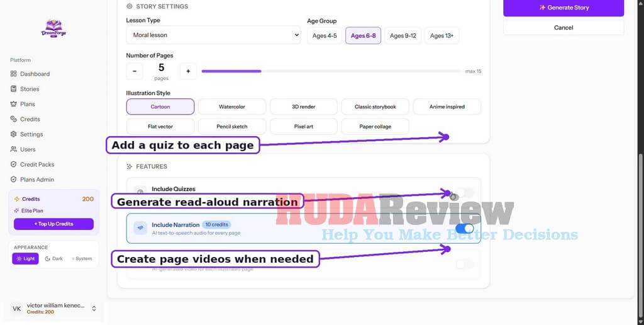Open the Lesson Type dropdown
The width and height of the screenshot is (644, 325).
(x=213, y=35)
